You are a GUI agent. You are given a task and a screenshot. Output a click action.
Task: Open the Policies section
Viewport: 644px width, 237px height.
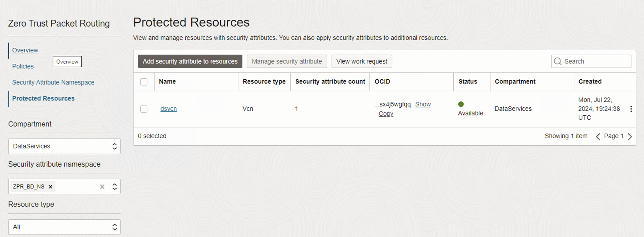tap(23, 66)
